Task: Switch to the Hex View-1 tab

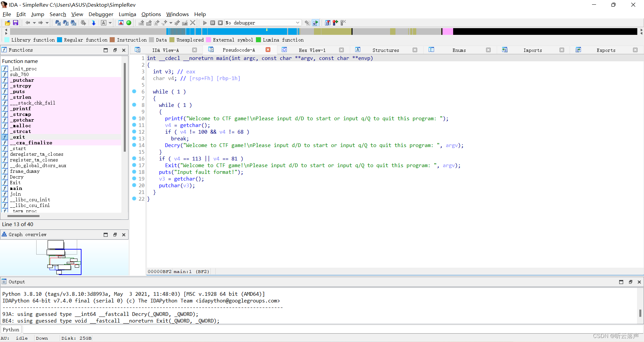Action: pyautogui.click(x=312, y=50)
